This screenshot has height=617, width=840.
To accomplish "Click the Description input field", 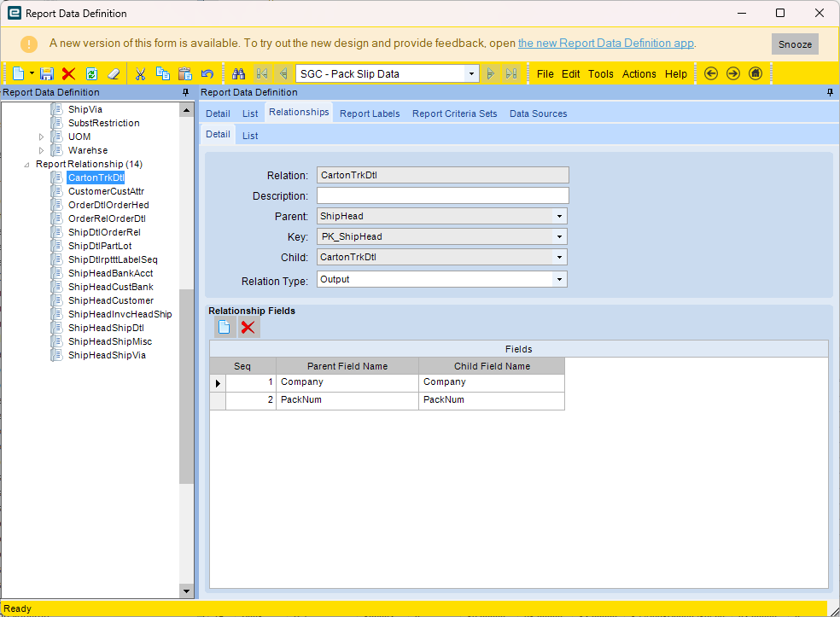I will pyautogui.click(x=442, y=196).
